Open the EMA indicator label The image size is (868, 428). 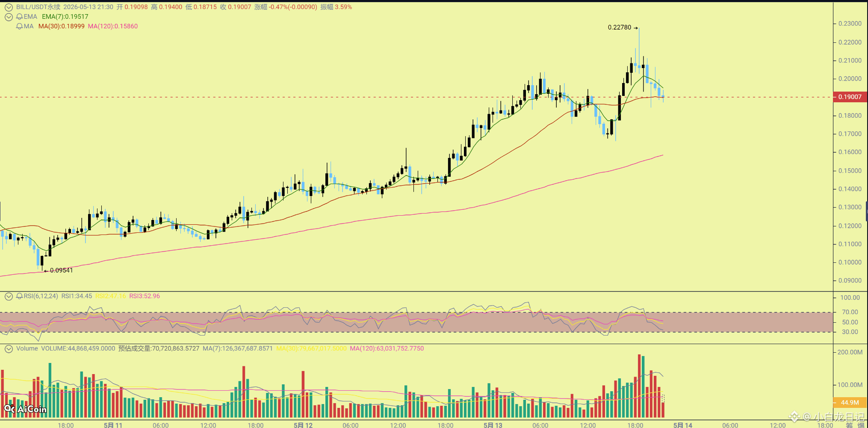tap(30, 17)
